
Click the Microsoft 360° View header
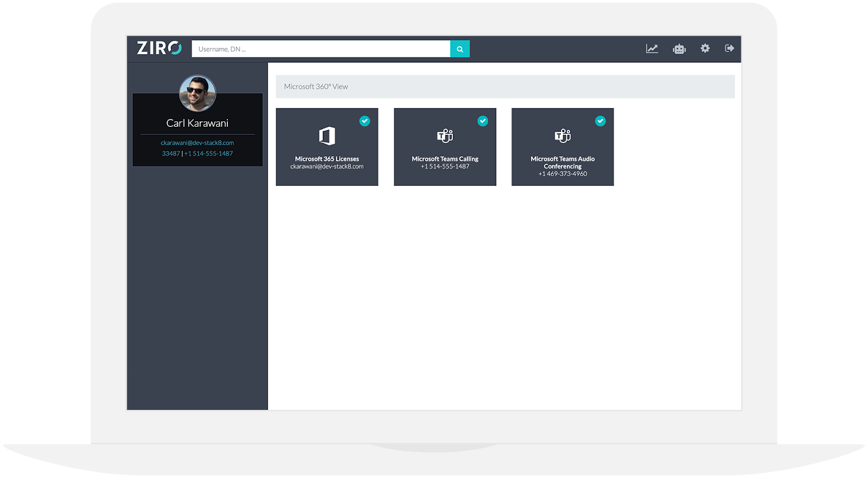505,87
